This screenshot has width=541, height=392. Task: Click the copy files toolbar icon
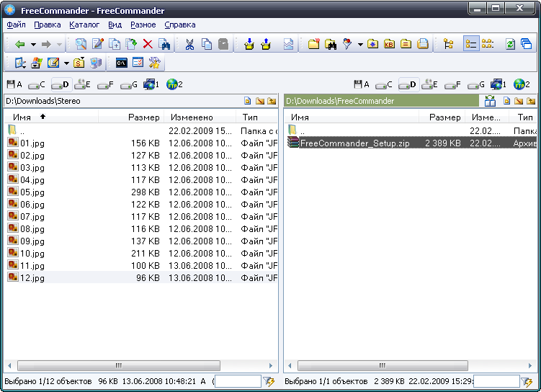pos(115,44)
